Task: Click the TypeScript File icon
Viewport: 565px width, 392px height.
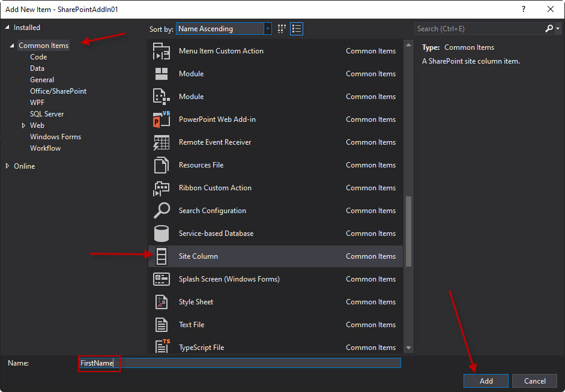Action: (x=162, y=346)
